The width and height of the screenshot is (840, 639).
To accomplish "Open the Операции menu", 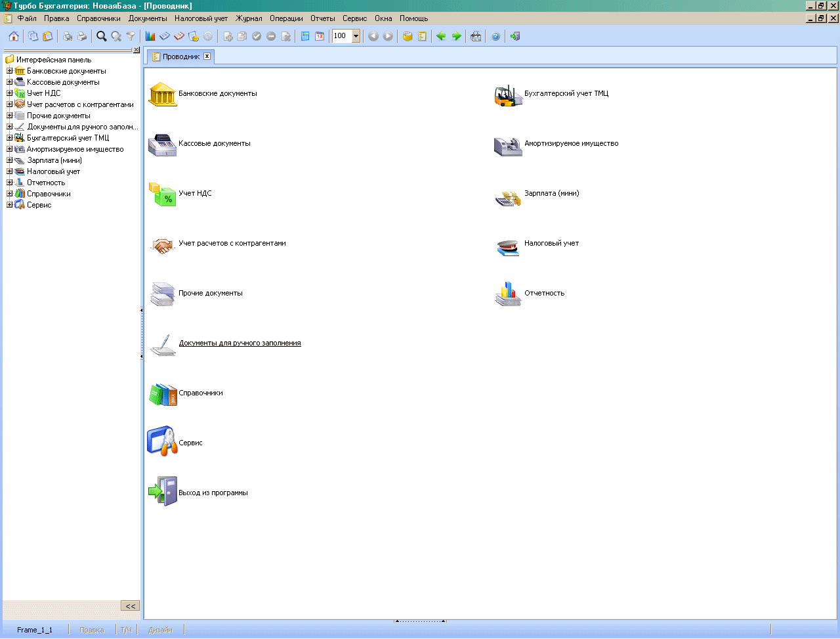I will click(286, 18).
